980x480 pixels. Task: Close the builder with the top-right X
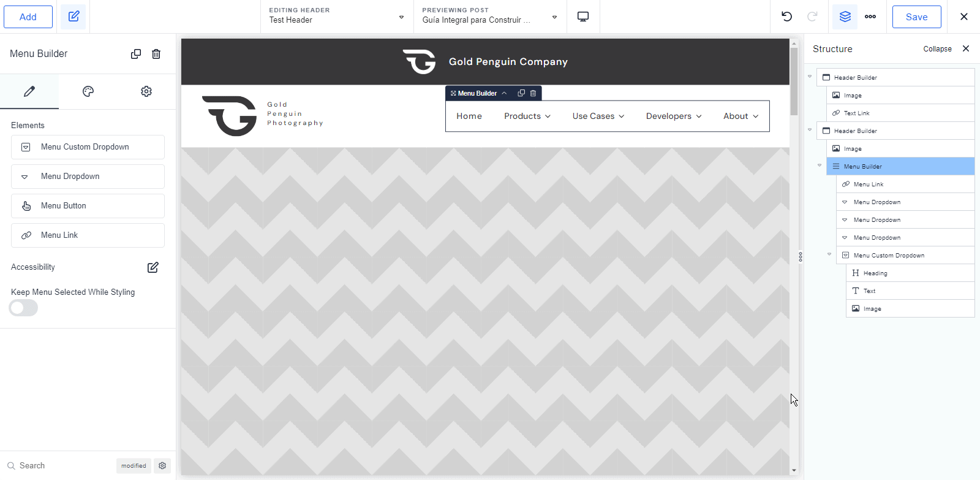click(964, 17)
